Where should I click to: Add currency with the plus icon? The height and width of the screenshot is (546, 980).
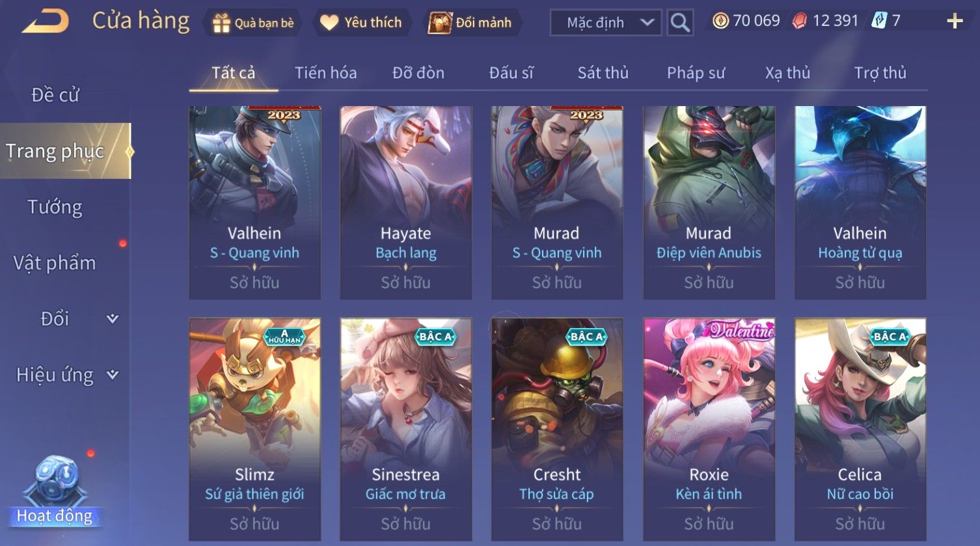[955, 21]
